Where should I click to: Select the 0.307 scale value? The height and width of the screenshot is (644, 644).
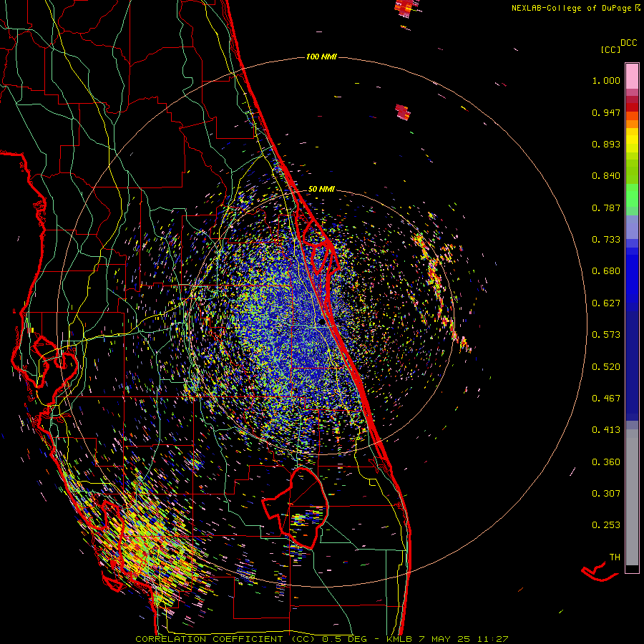pyautogui.click(x=606, y=494)
